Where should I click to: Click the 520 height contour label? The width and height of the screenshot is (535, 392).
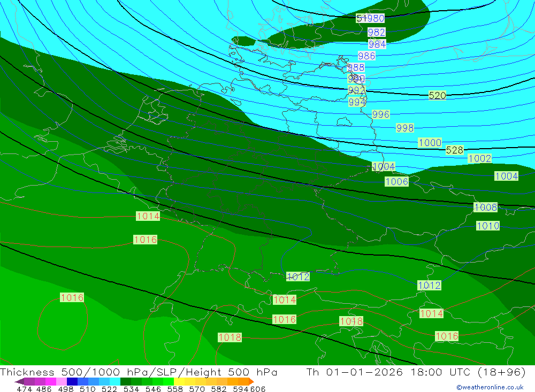438,95
